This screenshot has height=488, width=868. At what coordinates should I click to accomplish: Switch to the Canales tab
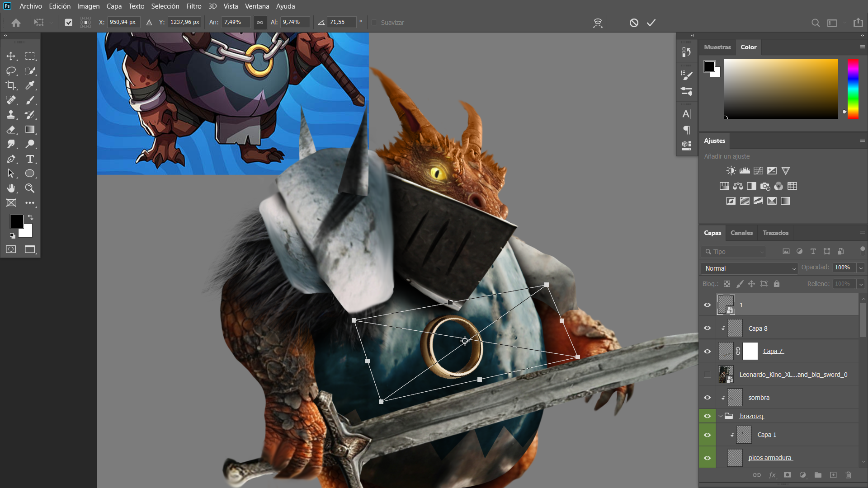click(x=741, y=233)
